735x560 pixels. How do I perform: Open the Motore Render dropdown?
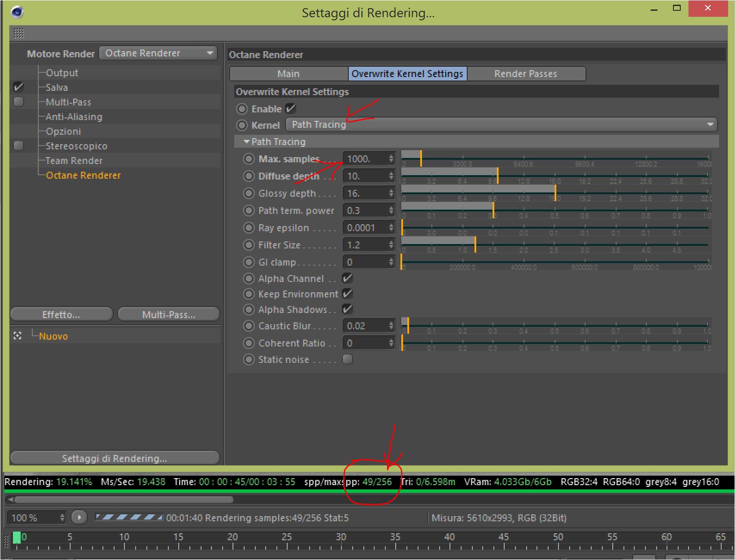click(x=158, y=53)
